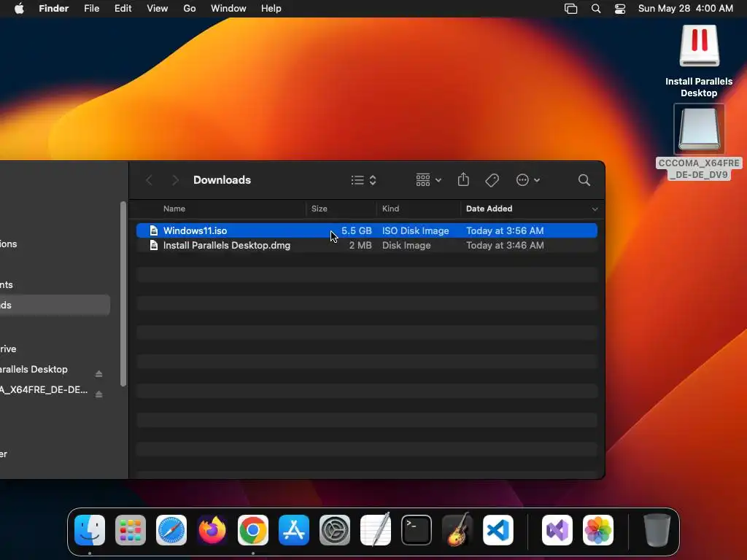Image resolution: width=747 pixels, height=560 pixels.
Task: Sort by the Date Added column header
Action: (489, 209)
